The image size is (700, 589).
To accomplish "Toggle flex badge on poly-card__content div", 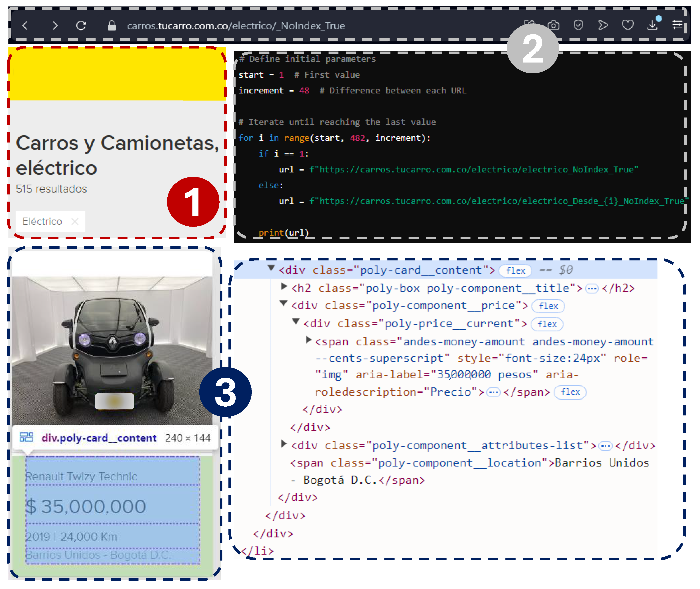I will (x=515, y=270).
